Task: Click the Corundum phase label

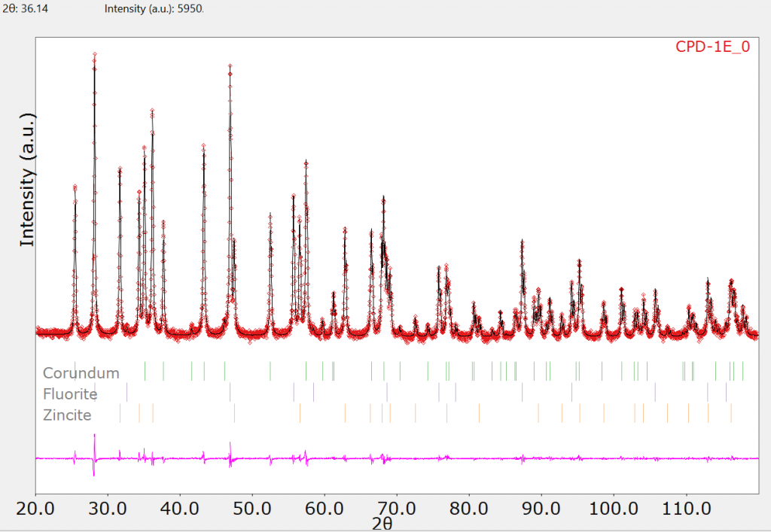Action: click(x=81, y=372)
